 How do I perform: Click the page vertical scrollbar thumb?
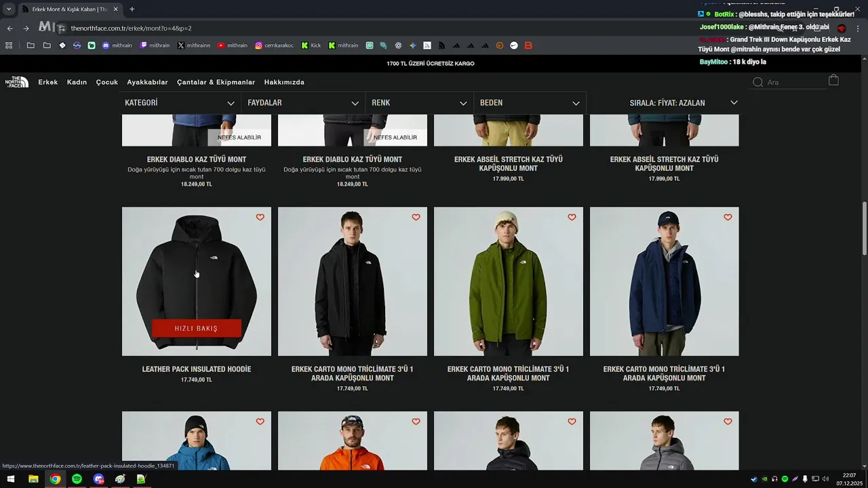pos(865,228)
